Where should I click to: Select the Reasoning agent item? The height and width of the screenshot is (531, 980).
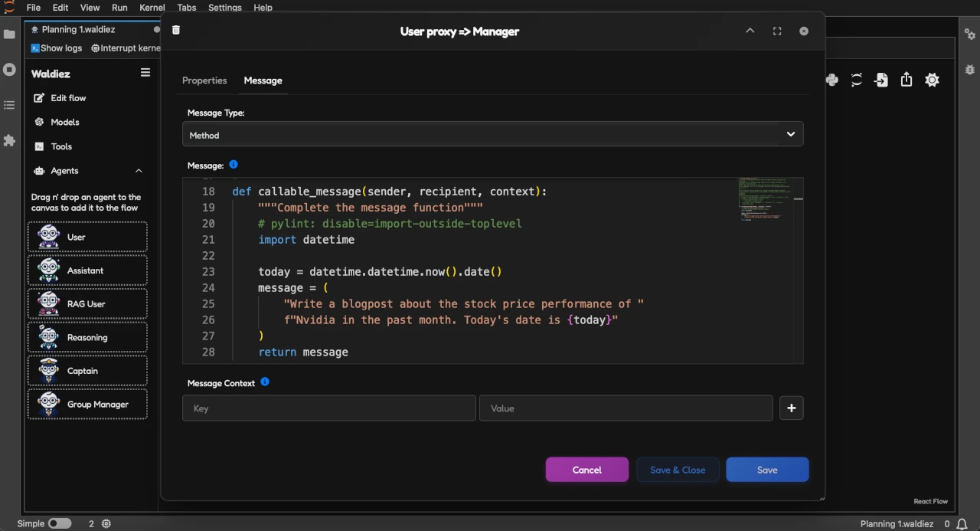(x=87, y=337)
